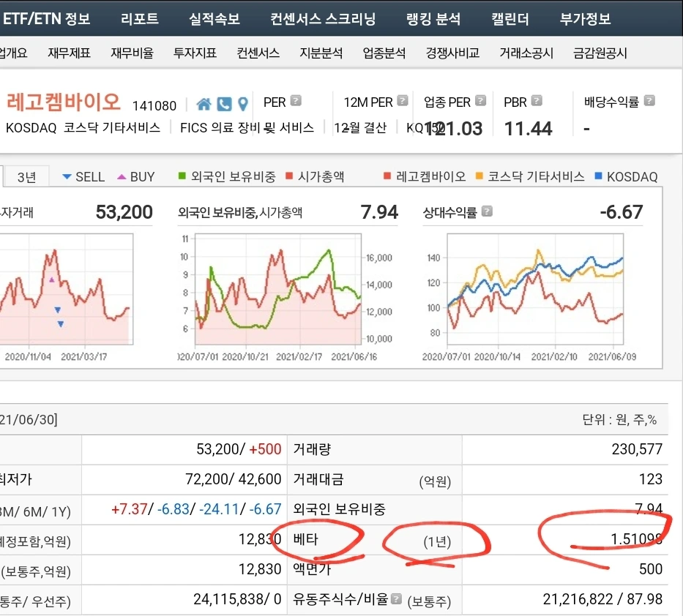
Task: Toggle the red 레고켐바이오 legend swatch
Action: coord(387,176)
